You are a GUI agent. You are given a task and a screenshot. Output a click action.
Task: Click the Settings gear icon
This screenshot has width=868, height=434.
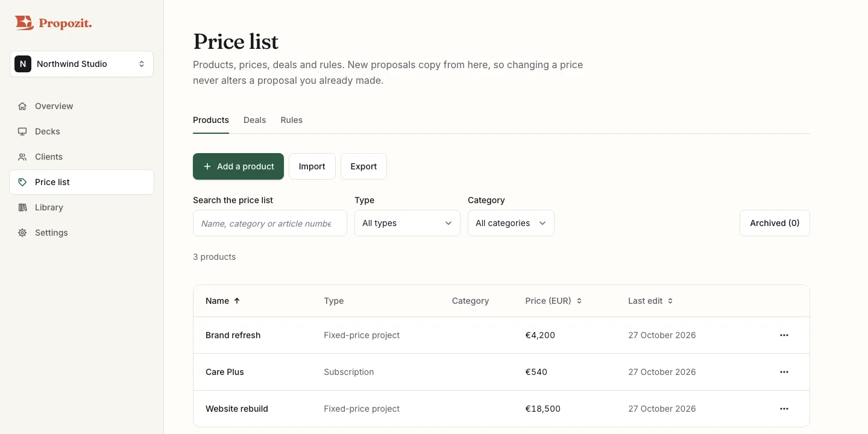pos(22,233)
